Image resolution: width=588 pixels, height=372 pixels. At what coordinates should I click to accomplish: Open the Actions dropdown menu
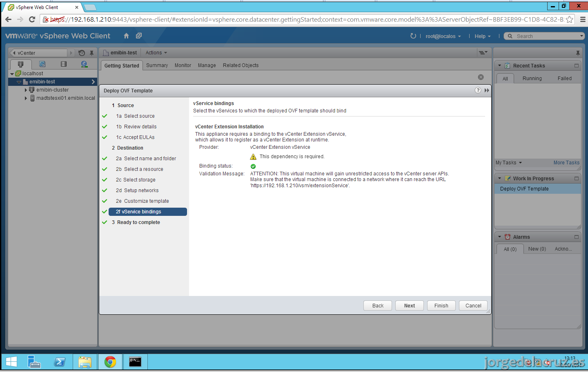coord(156,53)
